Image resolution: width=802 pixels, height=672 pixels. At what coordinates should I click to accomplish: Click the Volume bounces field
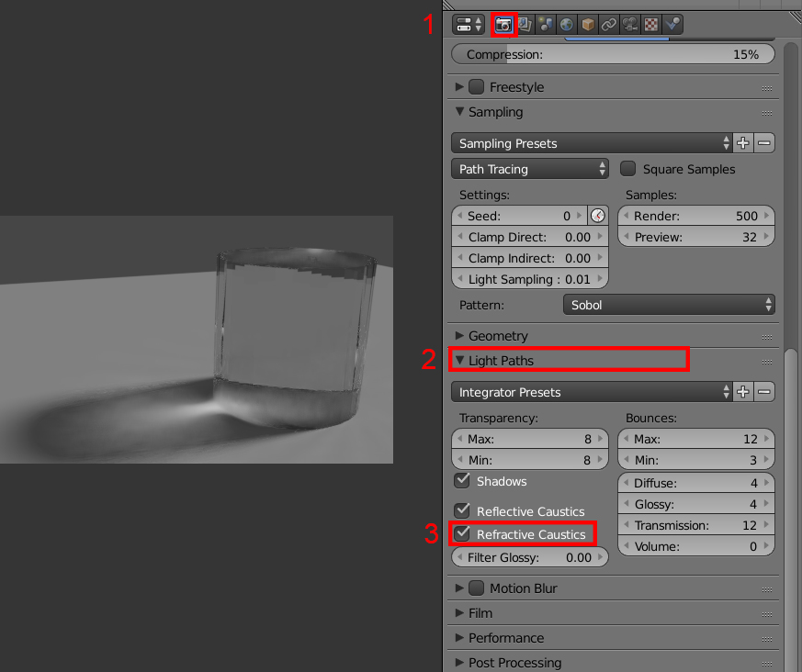[696, 546]
